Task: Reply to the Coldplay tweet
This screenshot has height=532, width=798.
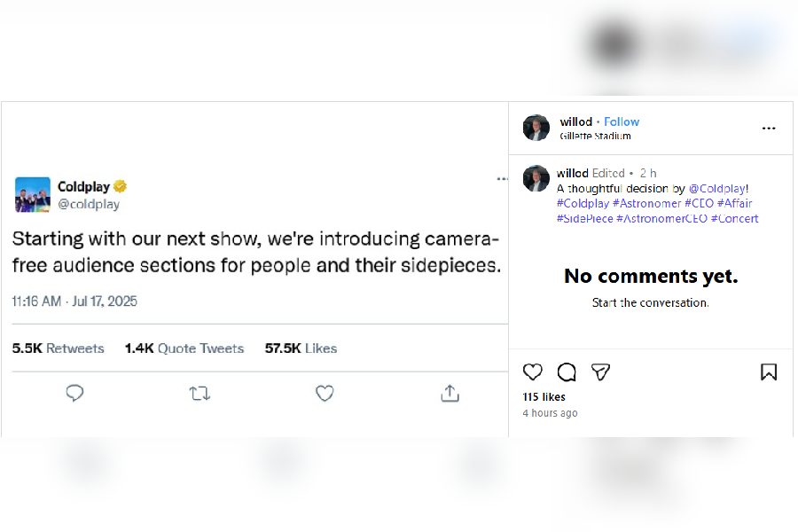Action: [75, 393]
